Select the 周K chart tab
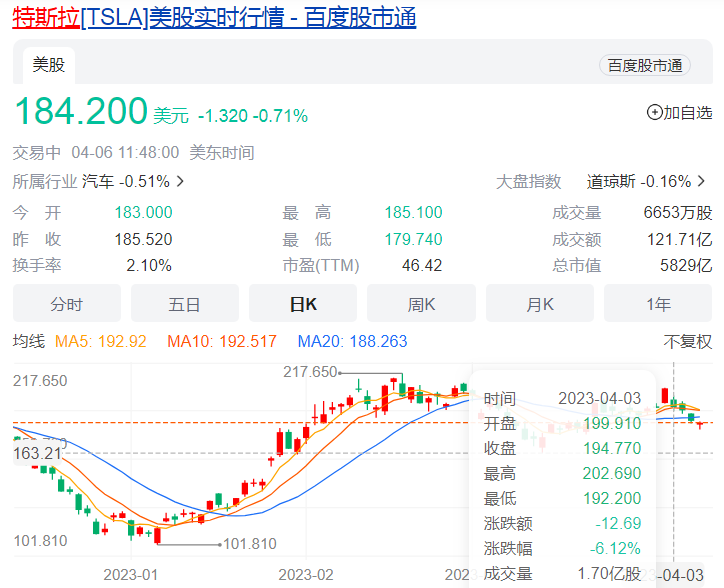 coord(421,304)
